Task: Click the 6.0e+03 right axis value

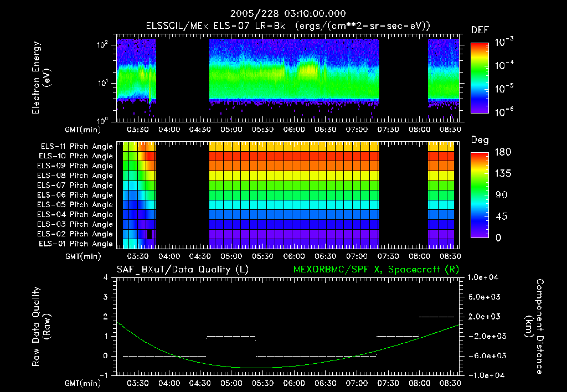Action: click(x=484, y=297)
